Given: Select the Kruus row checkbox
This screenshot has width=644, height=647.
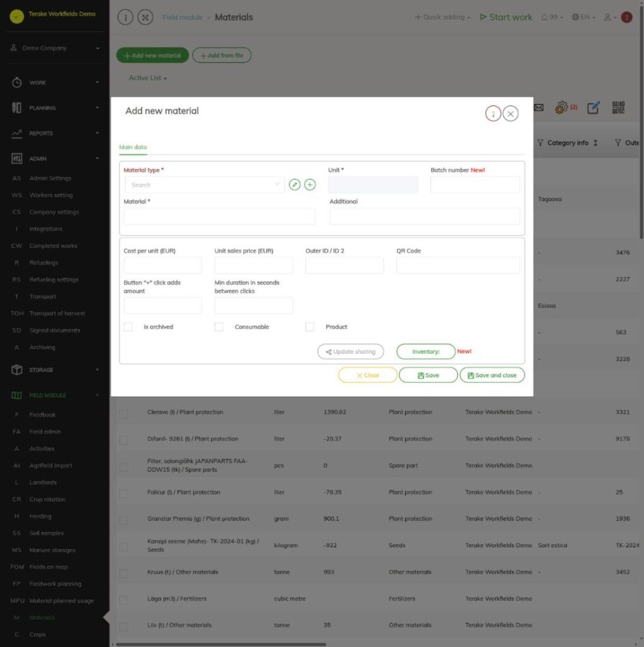Looking at the screenshot, I should coord(123,574).
